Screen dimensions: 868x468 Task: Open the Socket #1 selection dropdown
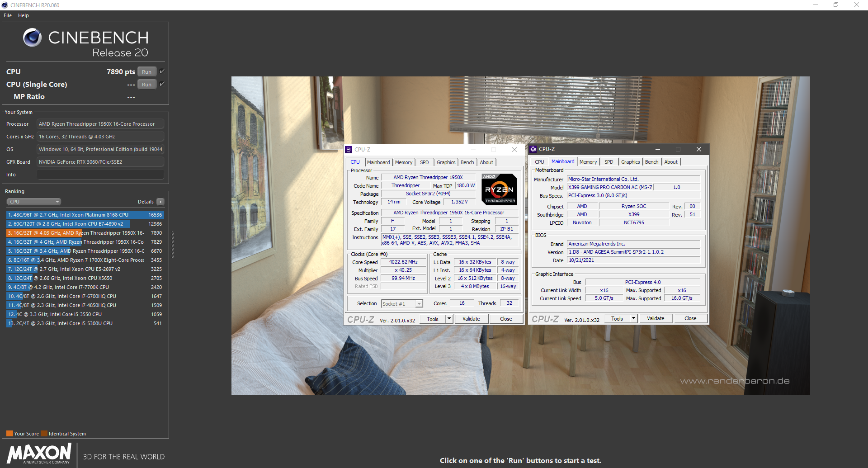pyautogui.click(x=402, y=304)
